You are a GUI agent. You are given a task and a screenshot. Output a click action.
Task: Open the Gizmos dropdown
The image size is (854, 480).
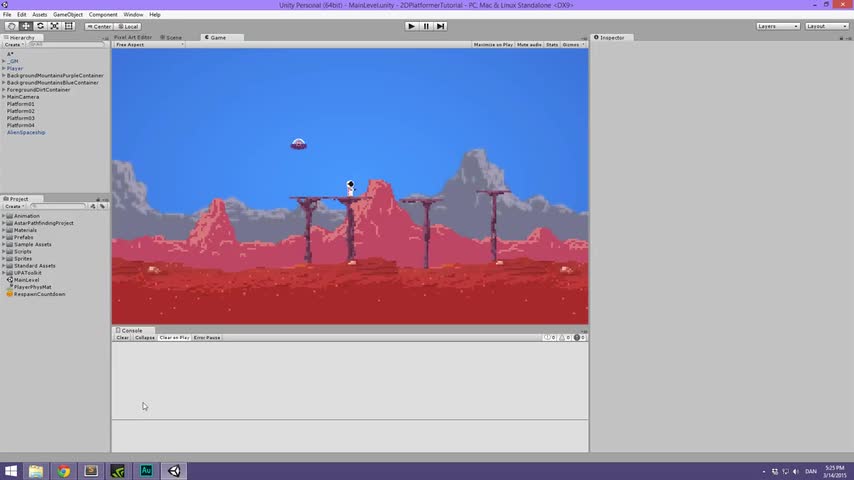point(573,45)
